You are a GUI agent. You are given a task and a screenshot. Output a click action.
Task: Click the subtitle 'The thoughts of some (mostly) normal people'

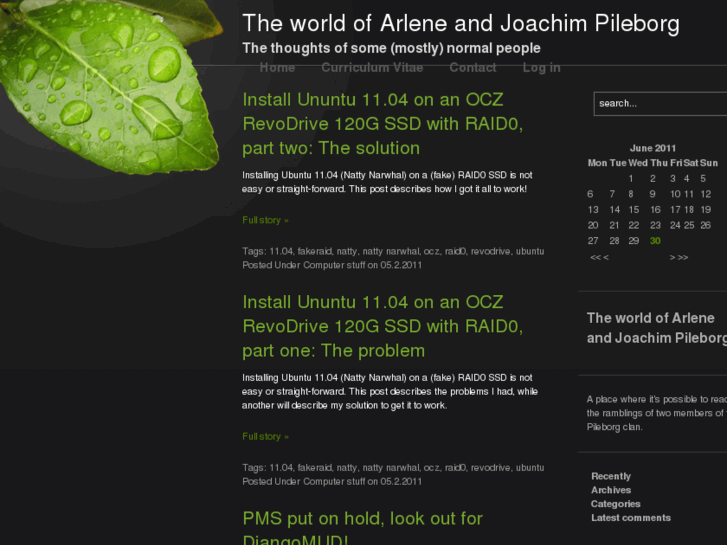[391, 48]
